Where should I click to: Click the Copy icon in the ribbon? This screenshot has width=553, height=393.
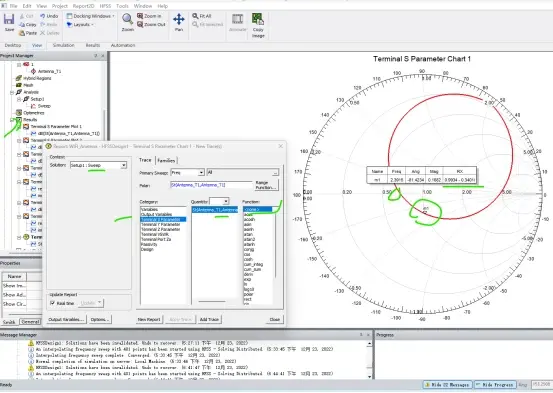tap(22, 25)
